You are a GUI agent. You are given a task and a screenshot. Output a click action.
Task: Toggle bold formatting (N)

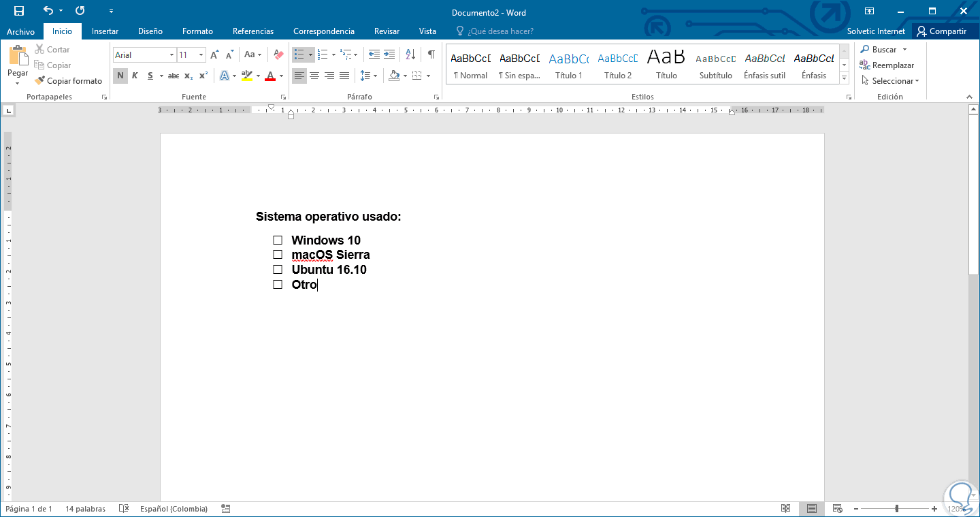tap(120, 76)
